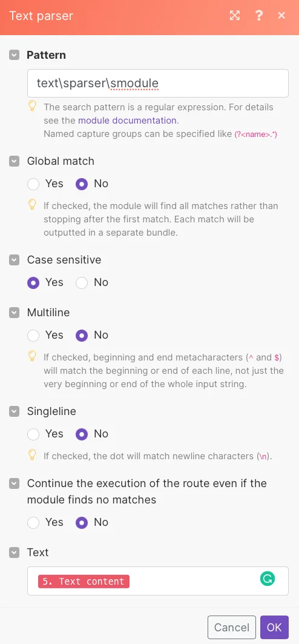Collapse the Pattern field toggle arrow
This screenshot has width=299, height=644.
click(15, 55)
